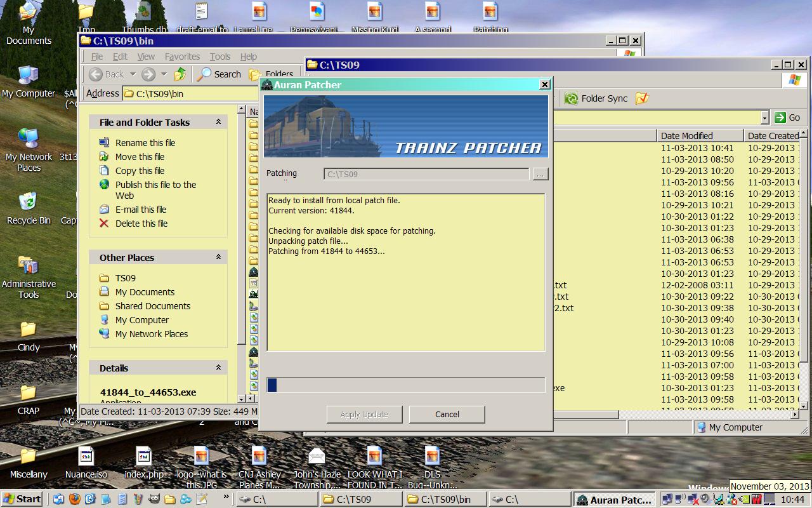Click the red X Delete this file icon
The image size is (812, 508).
coord(104,224)
